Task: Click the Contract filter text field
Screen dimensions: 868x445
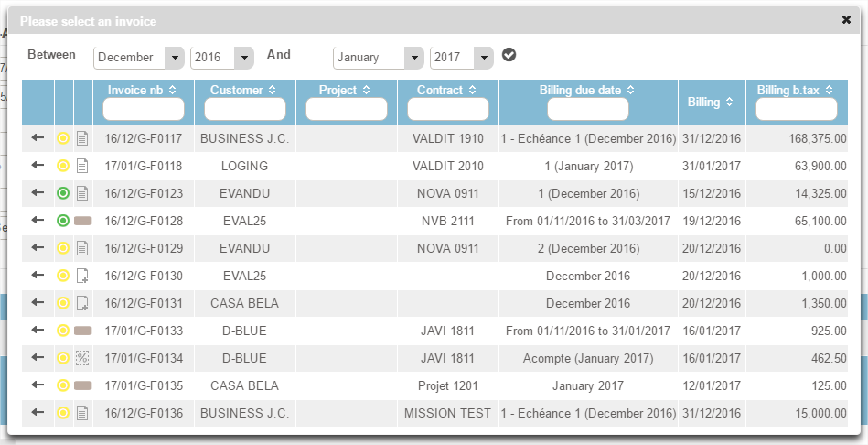Action: point(447,110)
